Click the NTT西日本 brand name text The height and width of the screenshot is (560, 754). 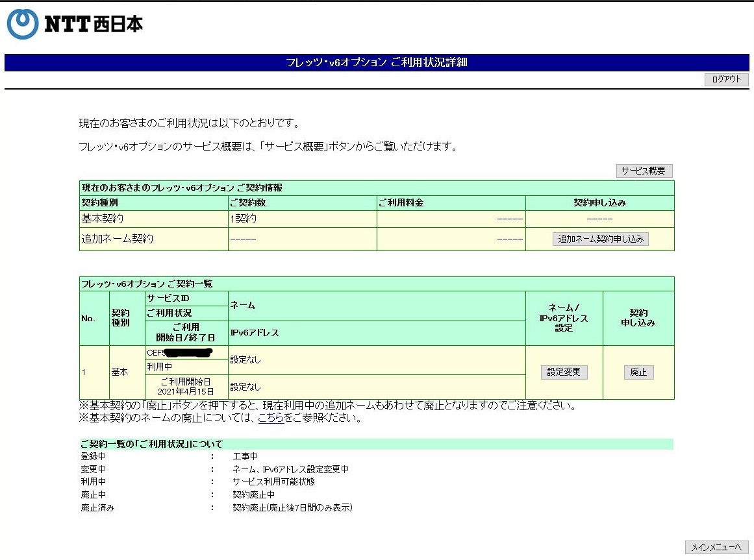(94, 23)
